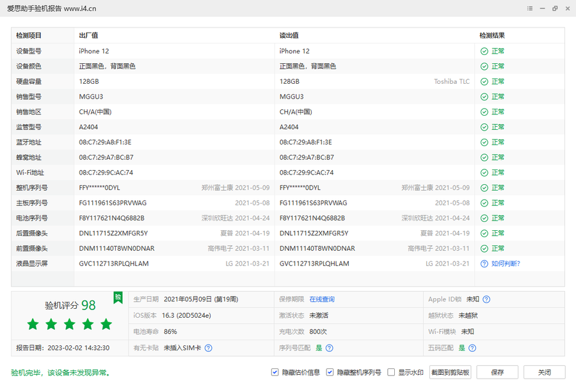Click the green check icon in 主板序列号 row
The height and width of the screenshot is (392, 576).
coord(484,203)
